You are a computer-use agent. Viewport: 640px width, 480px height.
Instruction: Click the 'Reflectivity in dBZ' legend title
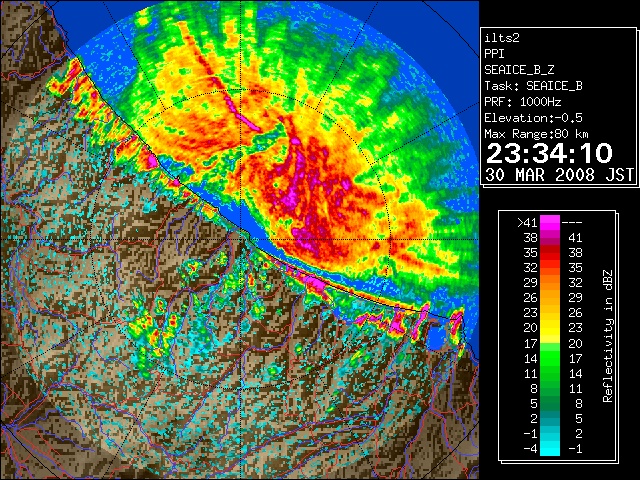coord(608,336)
